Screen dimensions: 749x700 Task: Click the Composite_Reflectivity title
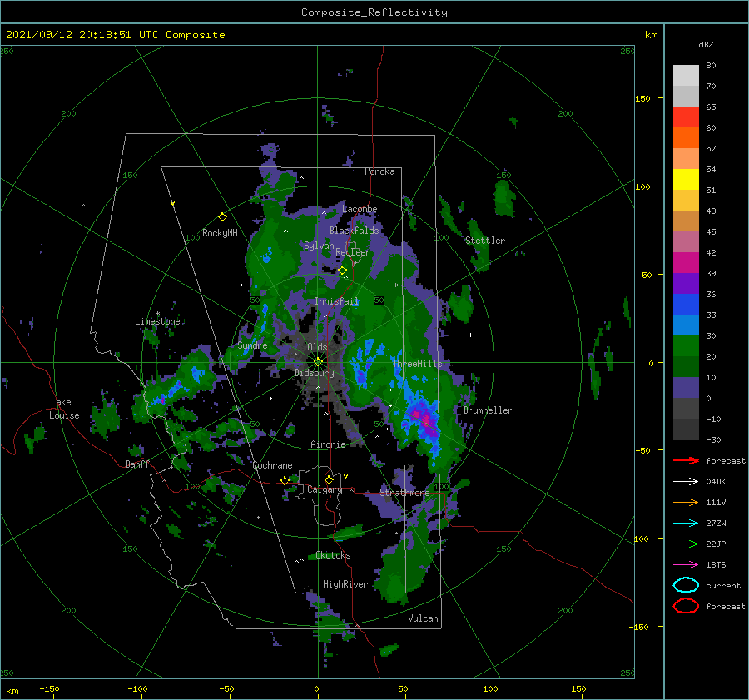(374, 12)
